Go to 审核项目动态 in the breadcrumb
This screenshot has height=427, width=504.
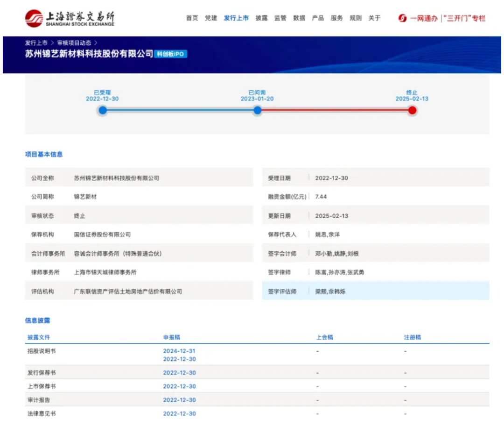(74, 43)
